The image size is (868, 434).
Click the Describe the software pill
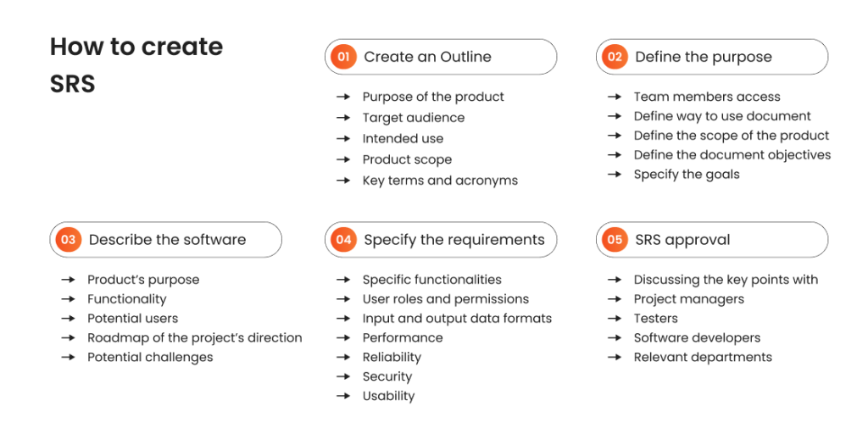[x=166, y=240]
